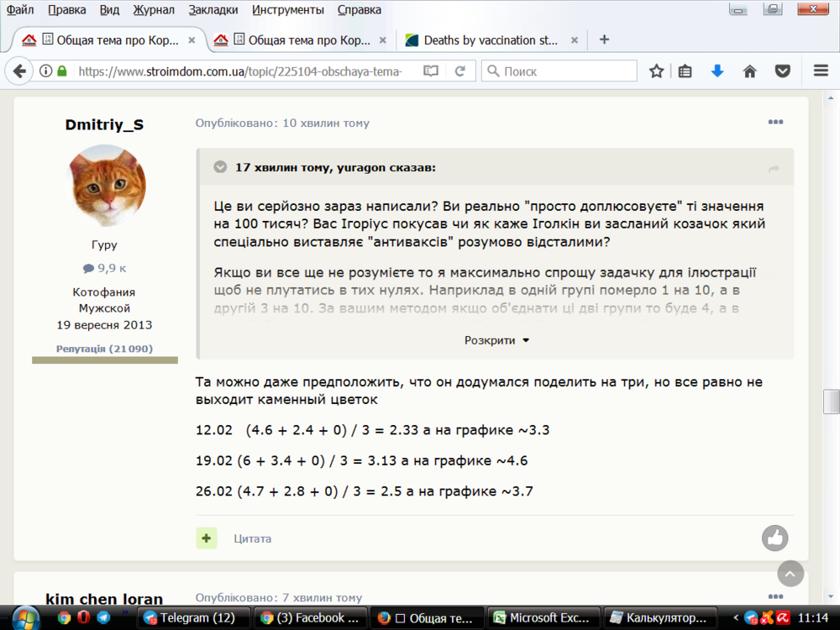840x630 pixels.
Task: Toggle bookmark star in address bar
Action: (x=656, y=71)
